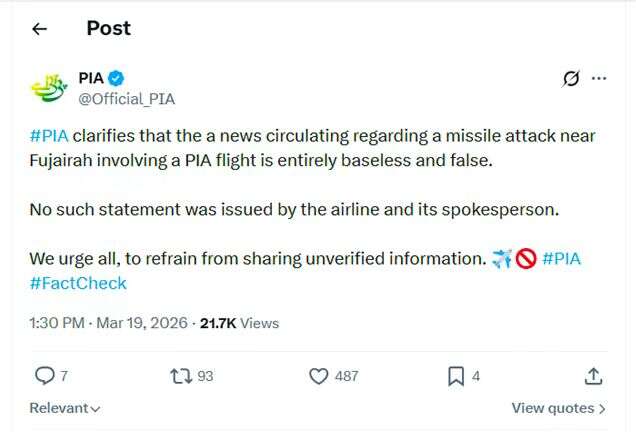This screenshot has width=636, height=432.
Task: Open View quotes
Action: (x=558, y=408)
